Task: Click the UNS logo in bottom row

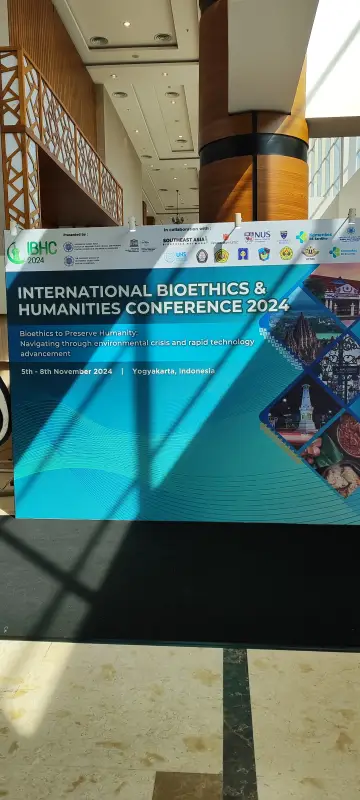Action: coord(175,256)
